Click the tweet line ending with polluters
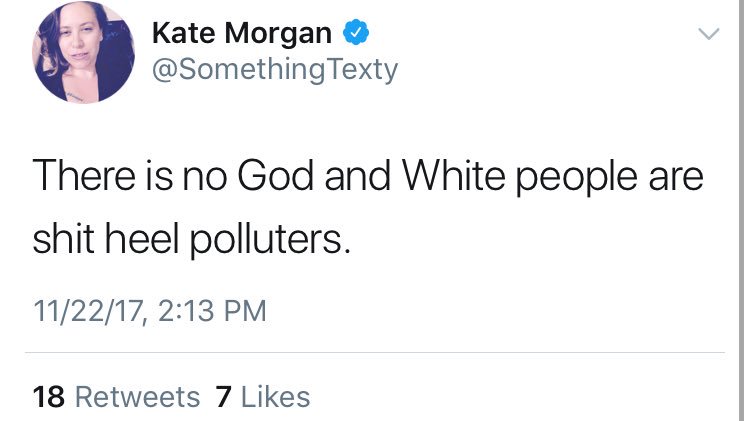Image resolution: width=750 pixels, height=421 pixels. point(191,239)
